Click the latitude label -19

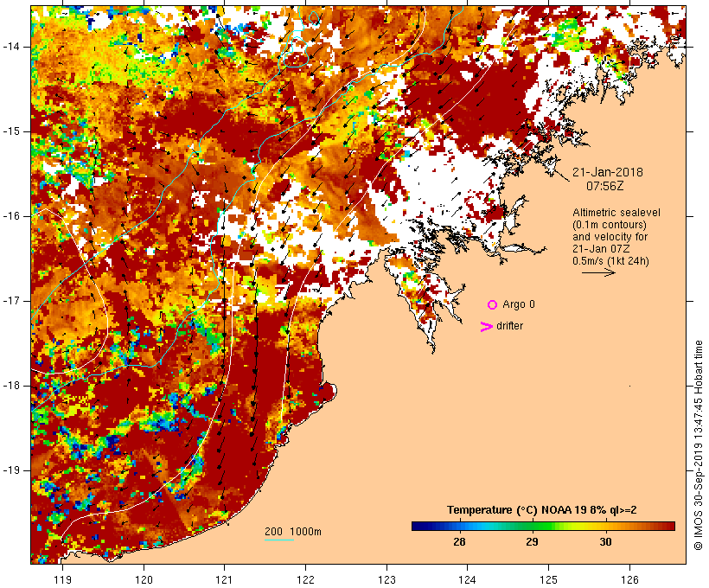10,470
